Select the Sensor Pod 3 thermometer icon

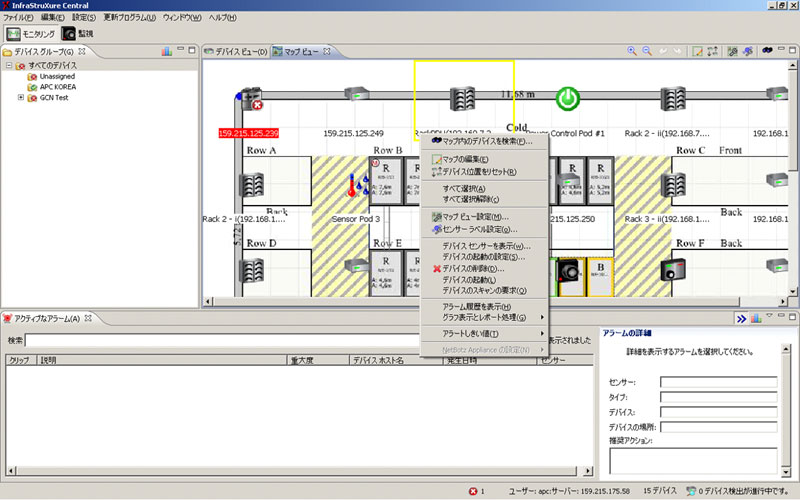click(x=357, y=186)
